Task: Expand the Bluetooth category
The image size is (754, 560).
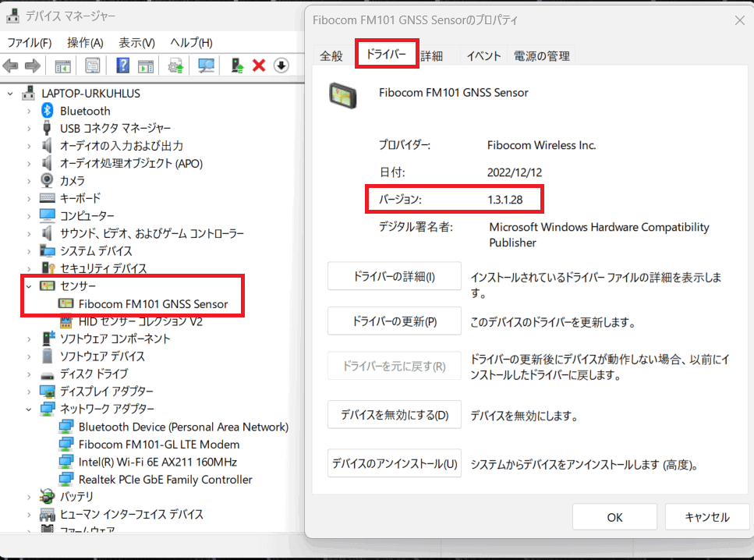Action: tap(29, 111)
